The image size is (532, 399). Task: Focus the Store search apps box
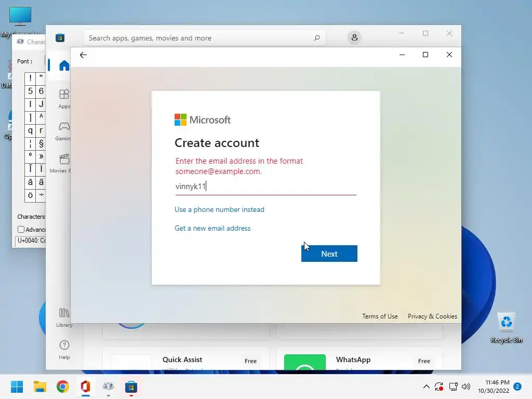204,37
